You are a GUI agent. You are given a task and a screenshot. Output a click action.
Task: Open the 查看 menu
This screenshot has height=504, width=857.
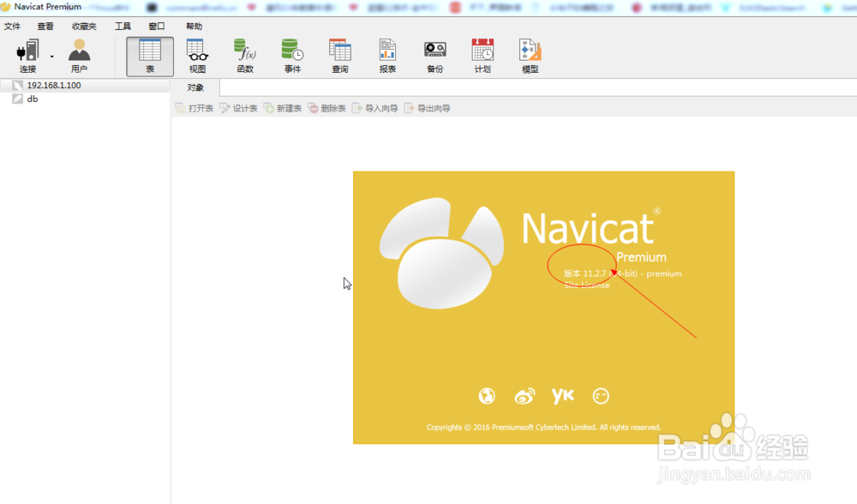click(x=45, y=27)
